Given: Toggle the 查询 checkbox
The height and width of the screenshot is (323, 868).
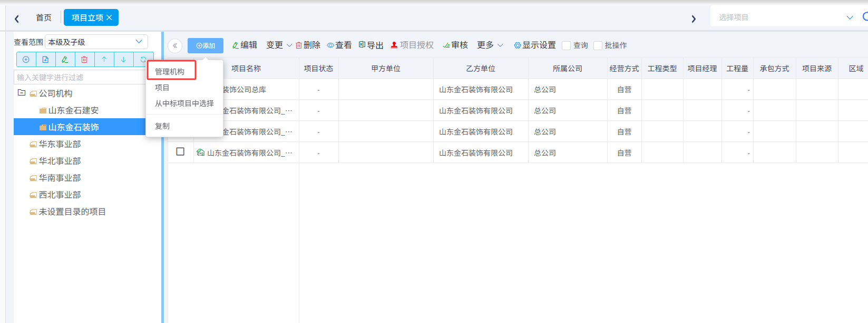Looking at the screenshot, I should click(567, 46).
